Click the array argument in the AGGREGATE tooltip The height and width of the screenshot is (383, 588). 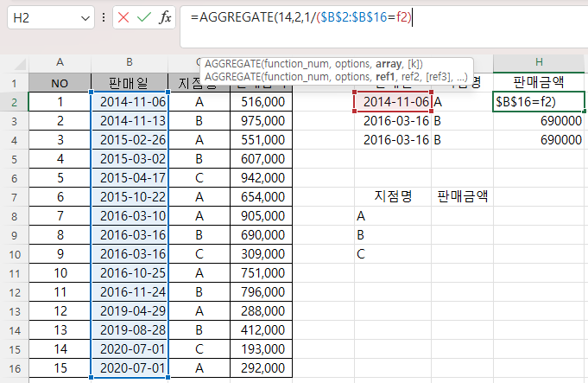[x=389, y=64]
